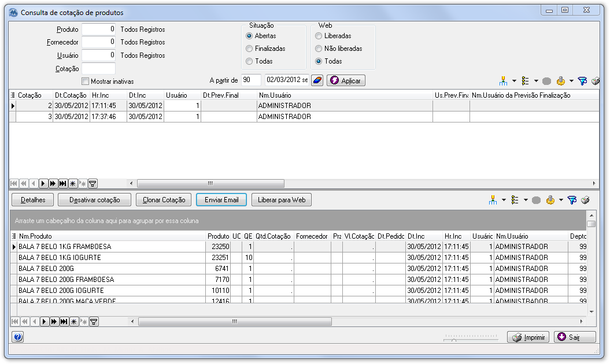
Task: Open the lower grid column chooser before Nm.Produto
Action: (x=14, y=236)
